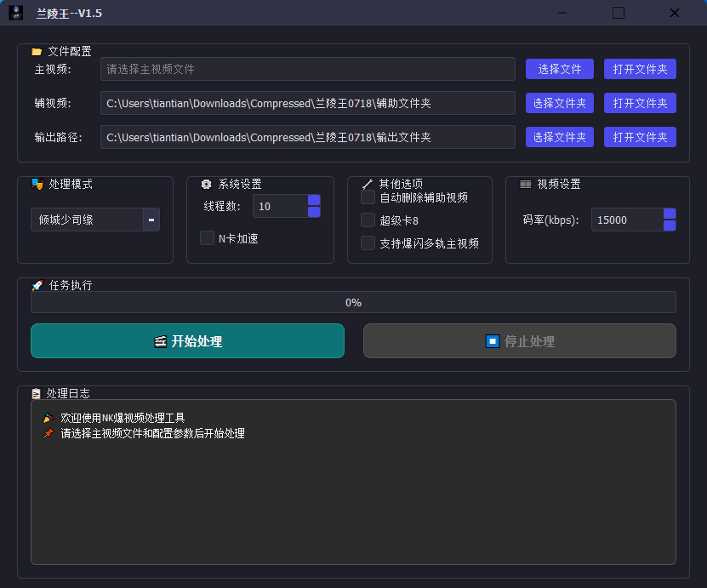Viewport: 707px width, 588px height.
Task: Check 自动删除辅助视频 option
Action: click(368, 197)
